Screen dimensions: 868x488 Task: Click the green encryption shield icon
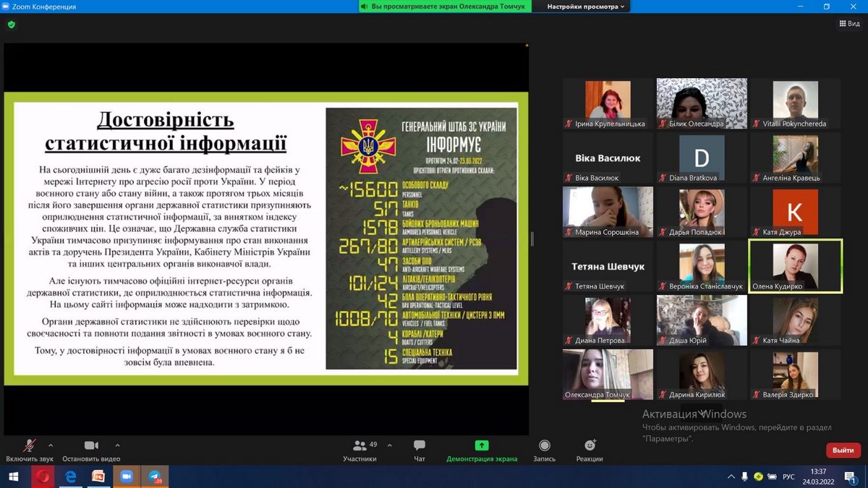(x=11, y=24)
